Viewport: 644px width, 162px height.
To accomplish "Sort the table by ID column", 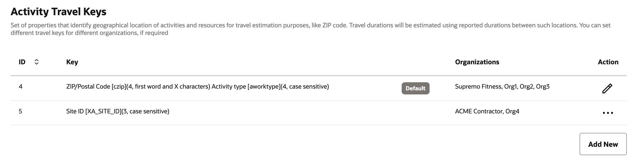I will click(37, 62).
